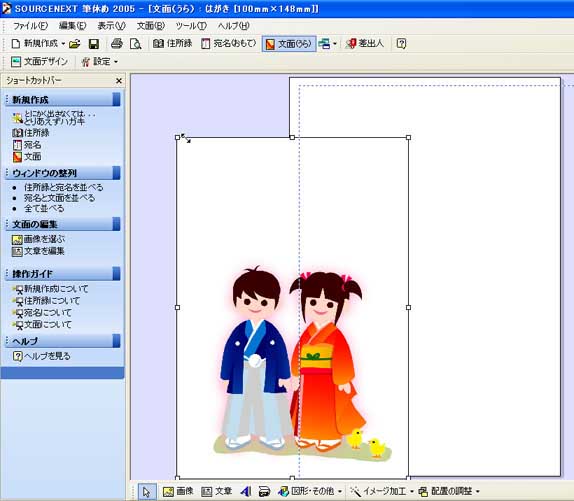Collapse the 文面の編集 section
The height and width of the screenshot is (501, 574).
coord(116,224)
